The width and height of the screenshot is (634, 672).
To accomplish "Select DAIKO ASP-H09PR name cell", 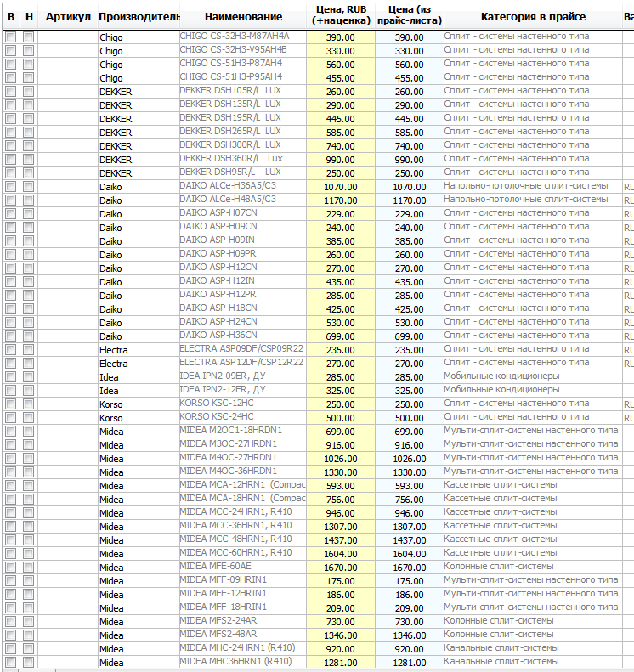I will pyautogui.click(x=243, y=255).
